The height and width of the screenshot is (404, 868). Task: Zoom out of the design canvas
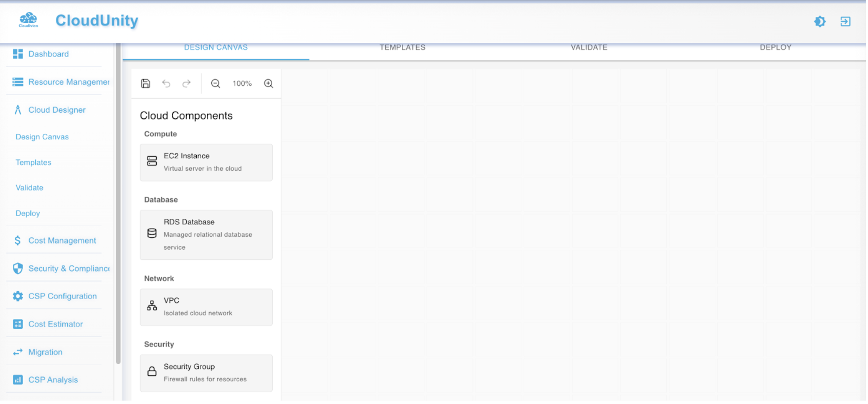click(x=215, y=83)
